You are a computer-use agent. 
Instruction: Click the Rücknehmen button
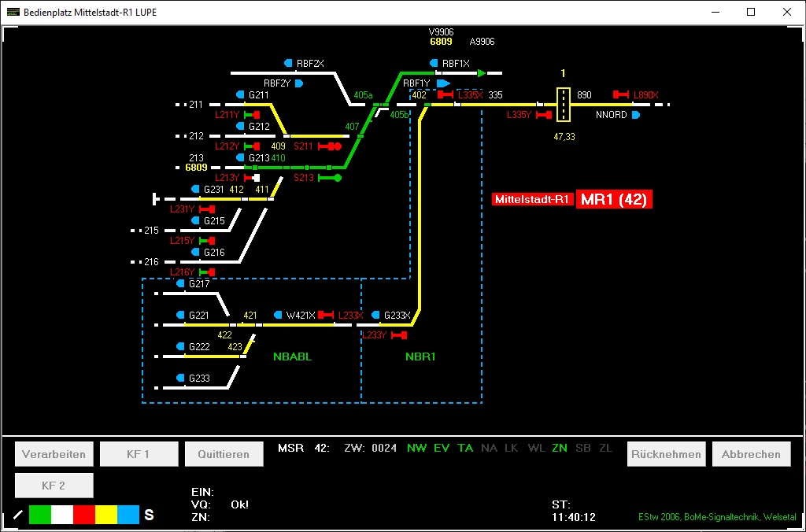[x=666, y=454]
